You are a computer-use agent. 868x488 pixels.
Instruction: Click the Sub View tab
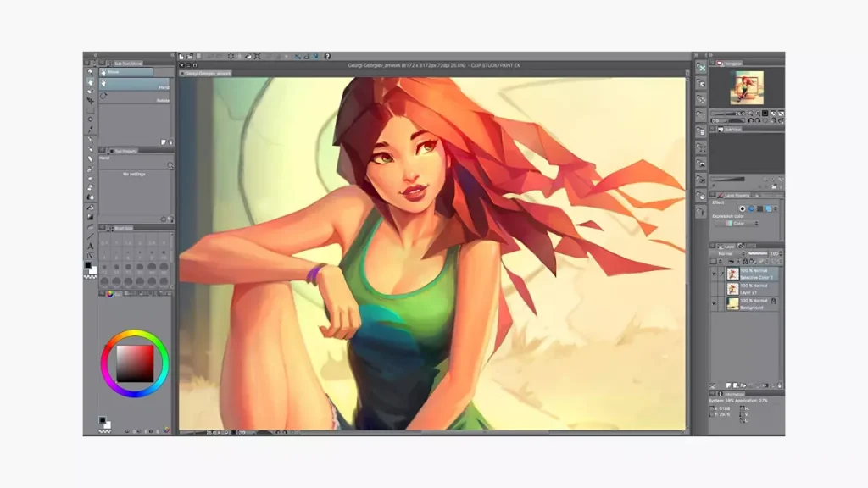click(x=731, y=129)
